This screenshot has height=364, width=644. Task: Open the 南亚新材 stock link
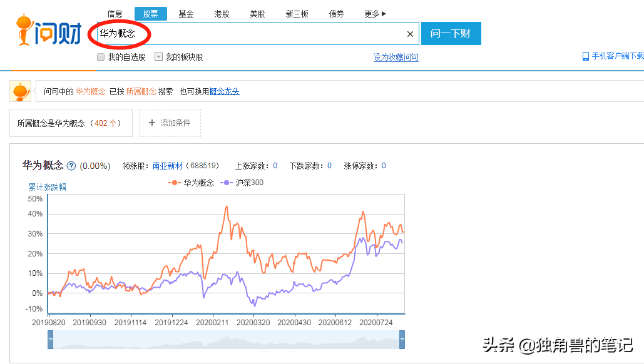point(167,166)
